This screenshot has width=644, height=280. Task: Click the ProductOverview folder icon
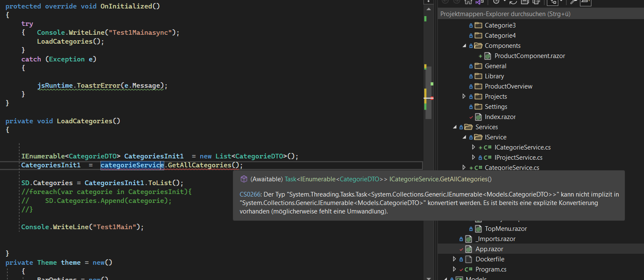[x=478, y=86]
